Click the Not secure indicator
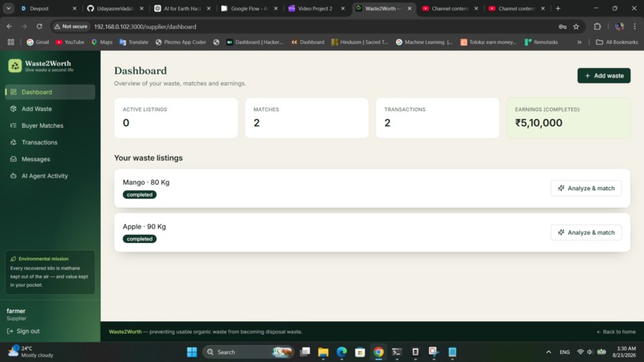Screen dimensions: 644x362 [x=71, y=26]
